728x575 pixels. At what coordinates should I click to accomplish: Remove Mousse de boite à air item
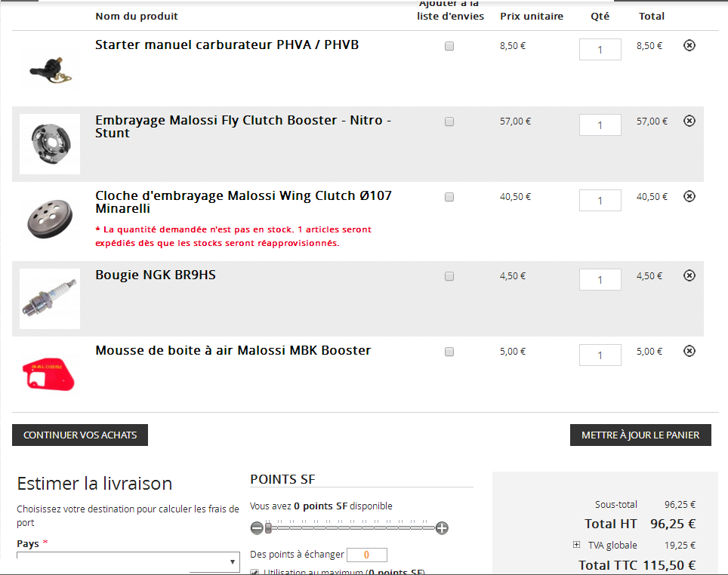(x=689, y=351)
